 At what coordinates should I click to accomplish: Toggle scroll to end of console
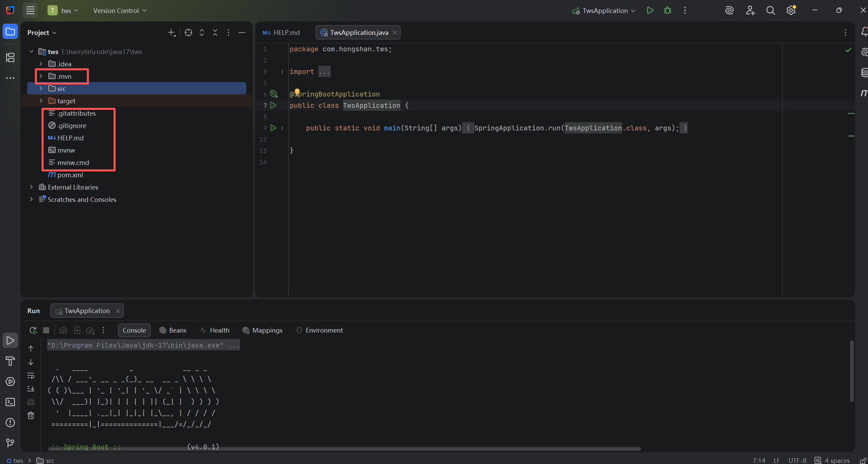pos(31,389)
